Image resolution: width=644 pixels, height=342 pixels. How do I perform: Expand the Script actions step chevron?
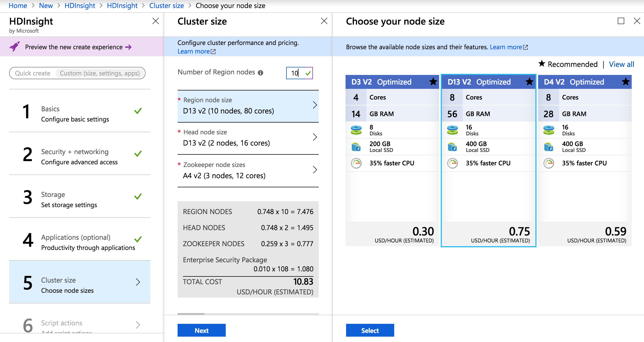pos(138,325)
